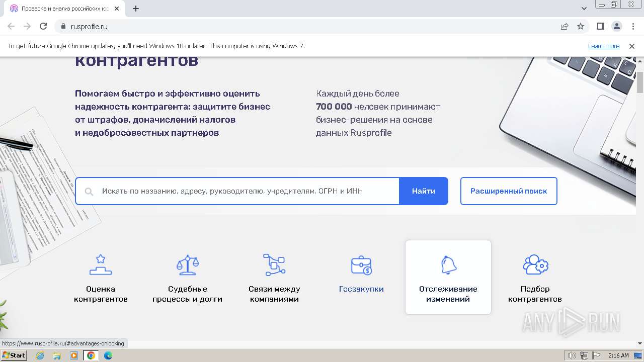Toggle the Chrome side panel icon

click(600, 26)
